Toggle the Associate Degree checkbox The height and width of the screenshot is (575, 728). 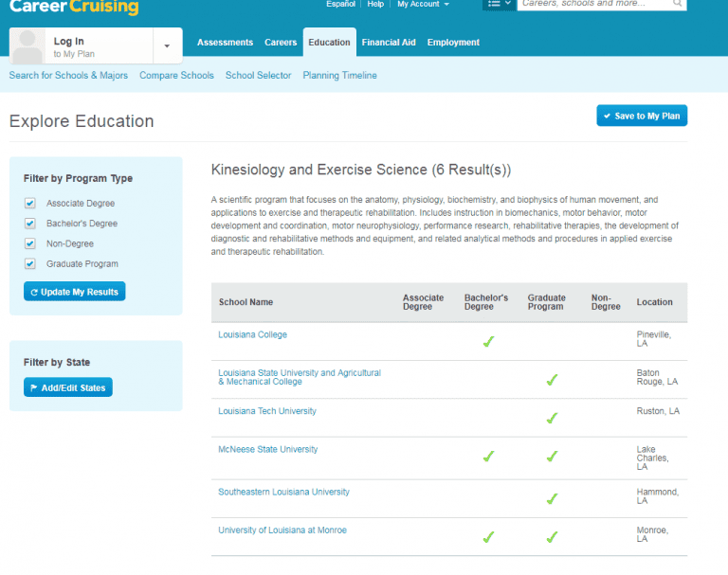coord(30,204)
